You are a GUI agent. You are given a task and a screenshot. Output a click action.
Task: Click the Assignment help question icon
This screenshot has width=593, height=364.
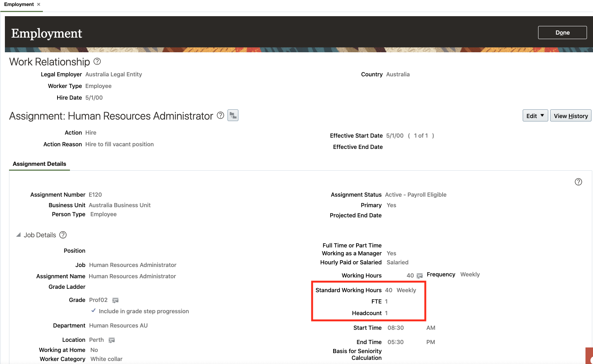pyautogui.click(x=221, y=115)
